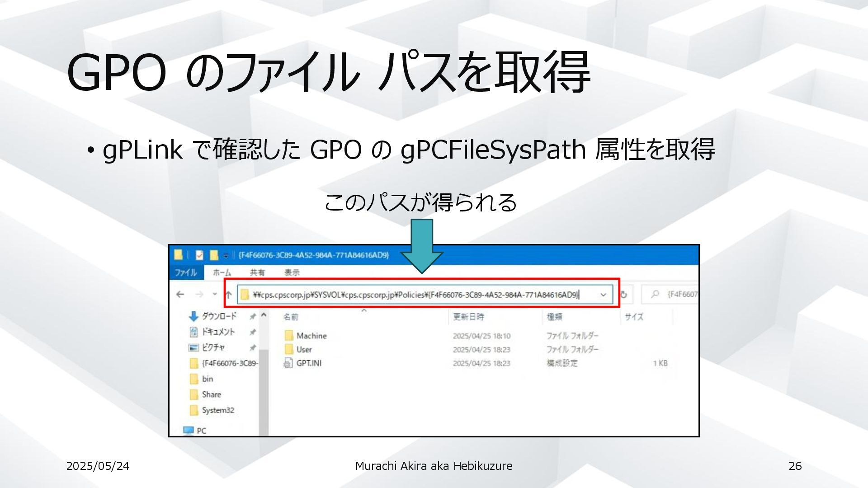The height and width of the screenshot is (488, 868).
Task: Click the Refresh button beside address bar
Action: click(623, 295)
